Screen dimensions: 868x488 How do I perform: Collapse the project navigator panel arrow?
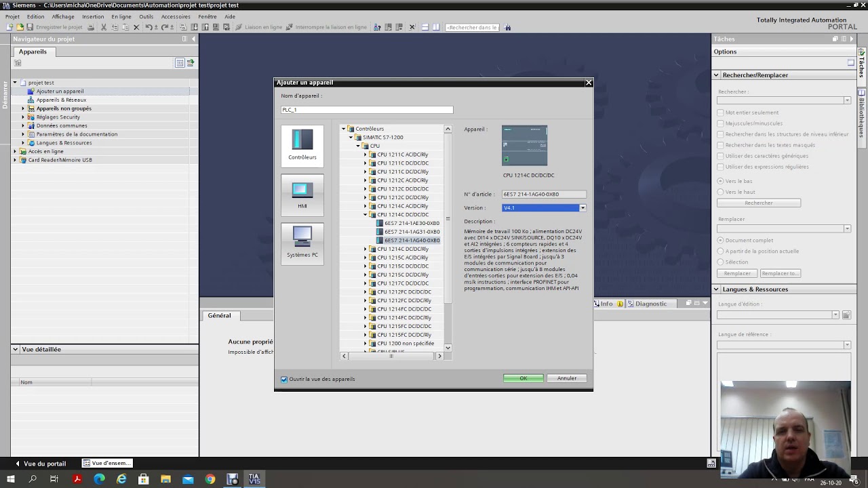click(193, 39)
